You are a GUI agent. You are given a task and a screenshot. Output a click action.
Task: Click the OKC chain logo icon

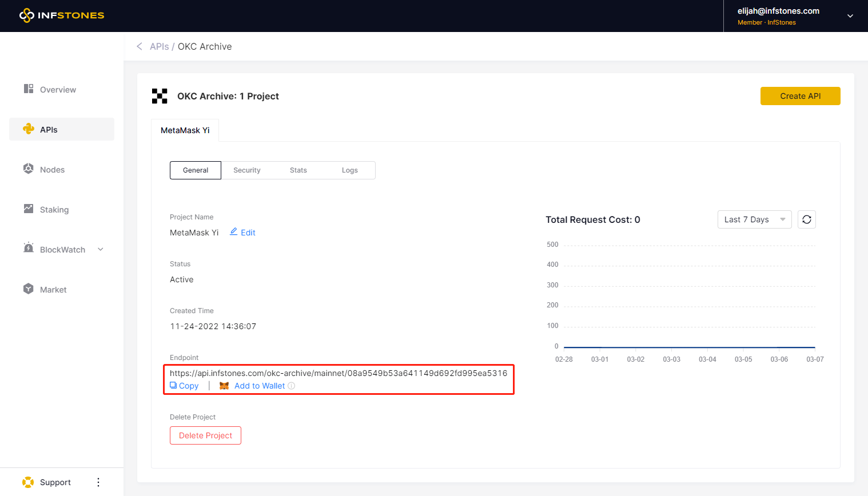160,96
